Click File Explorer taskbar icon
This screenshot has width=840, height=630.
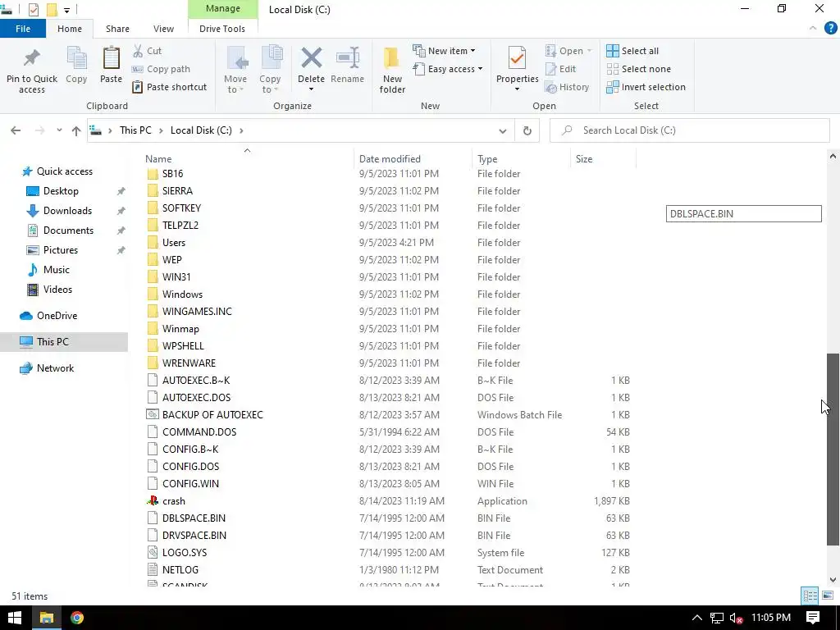pos(47,618)
